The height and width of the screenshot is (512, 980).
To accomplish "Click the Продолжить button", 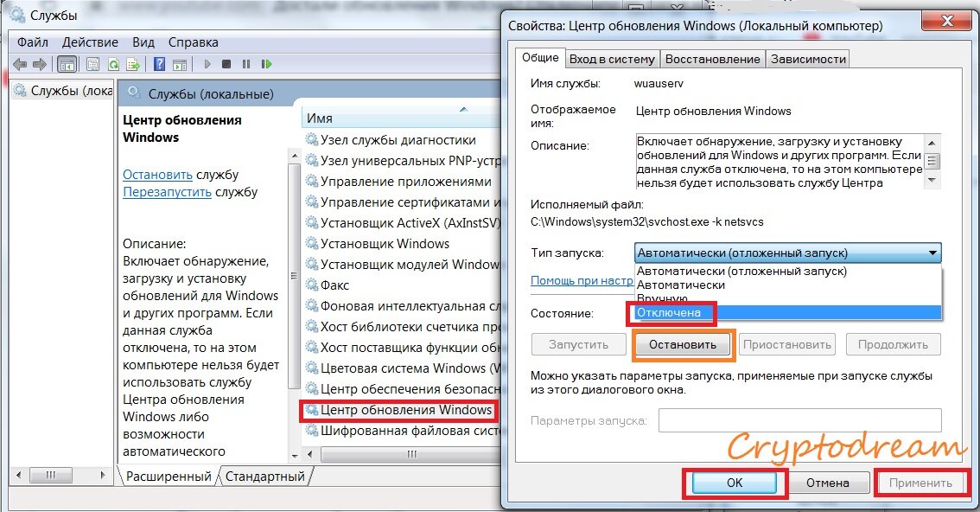I will (893, 344).
